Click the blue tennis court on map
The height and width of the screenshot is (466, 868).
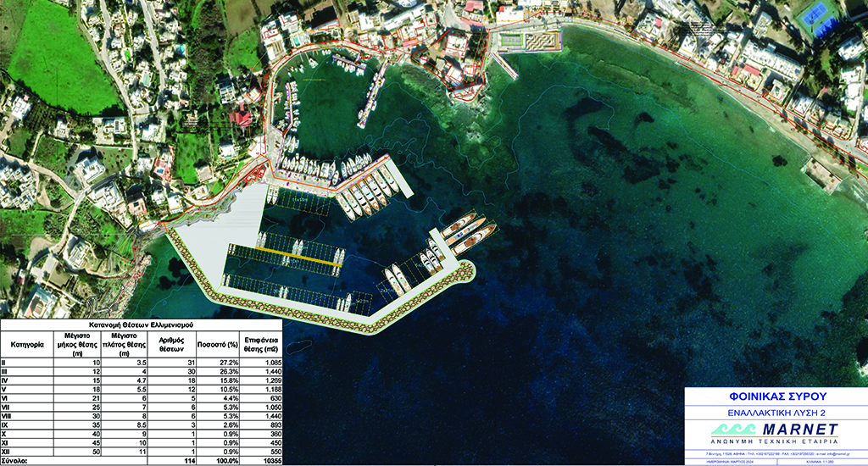(x=820, y=18)
